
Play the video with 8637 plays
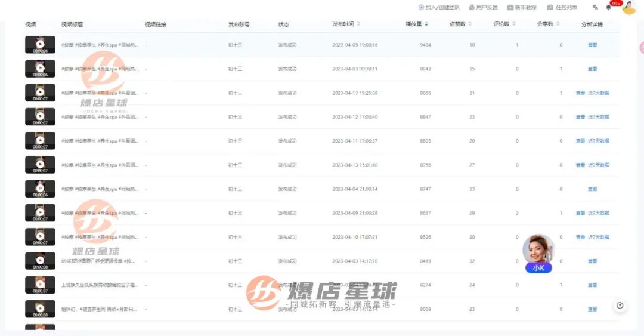click(40, 213)
